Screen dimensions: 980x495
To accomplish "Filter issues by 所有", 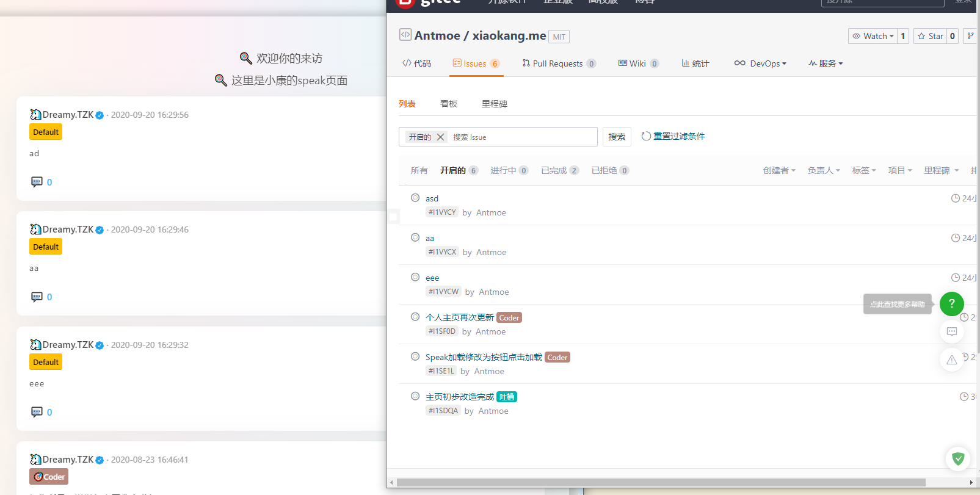I will pos(419,170).
